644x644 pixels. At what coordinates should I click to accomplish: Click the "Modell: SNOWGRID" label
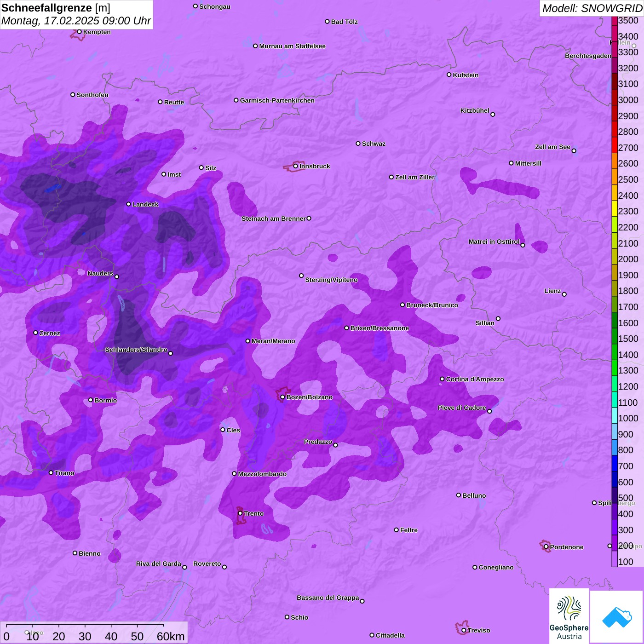(592, 8)
